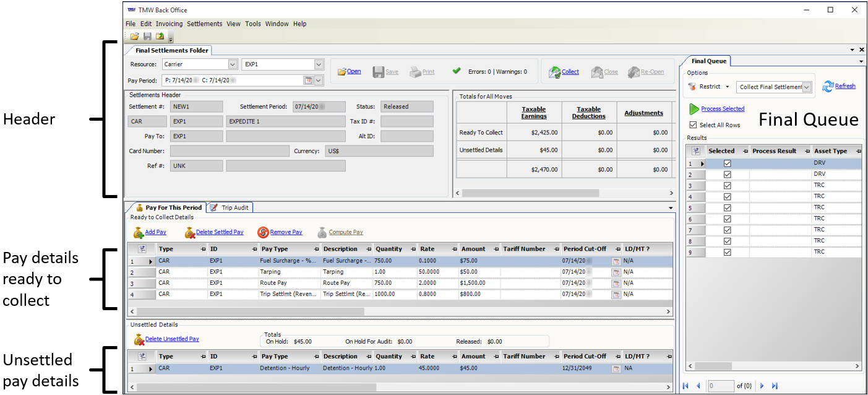Uncheck Selected checkbox in first DRV row

pyautogui.click(x=727, y=163)
